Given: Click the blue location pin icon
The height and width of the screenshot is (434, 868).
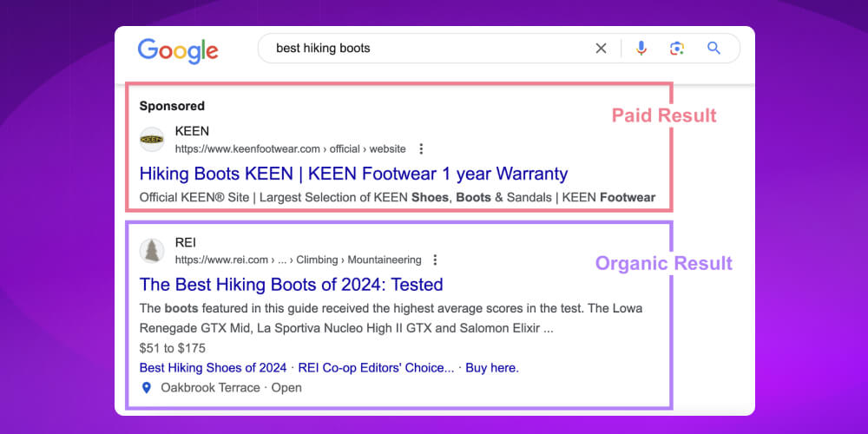Looking at the screenshot, I should click(146, 387).
